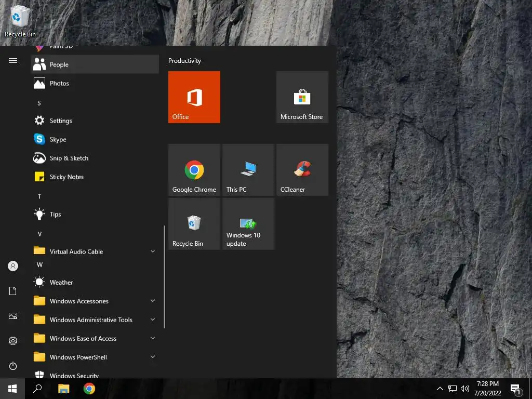Open Documents from the Start sidebar

pyautogui.click(x=13, y=291)
